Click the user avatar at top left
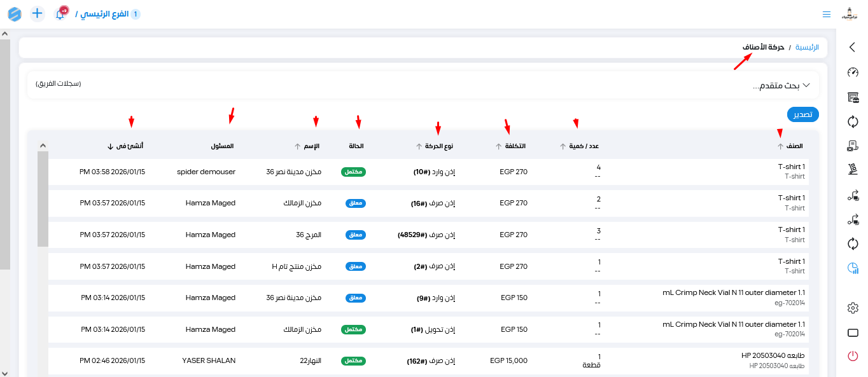 (x=850, y=13)
